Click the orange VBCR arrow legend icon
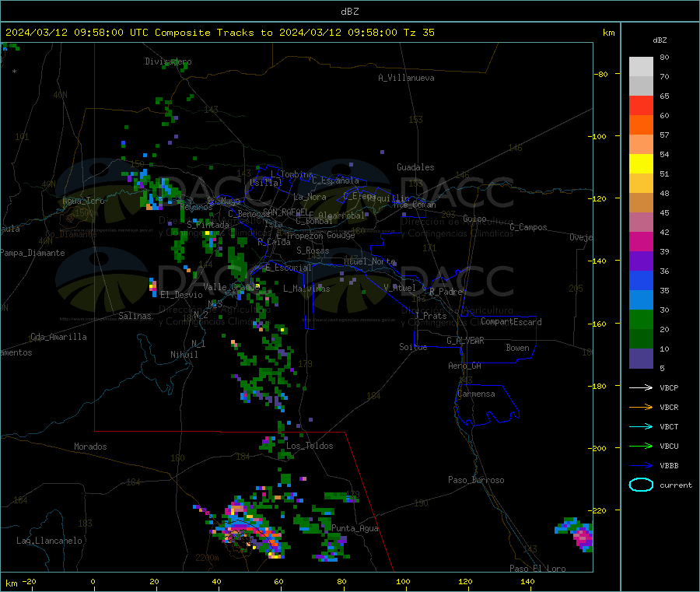This screenshot has height=592, width=700. pyautogui.click(x=641, y=407)
